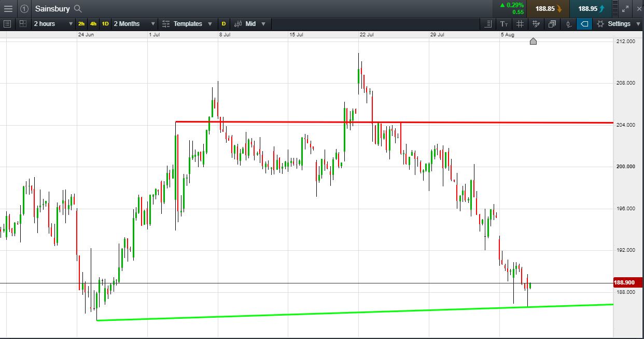This screenshot has height=339, width=644.
Task: Open the Mid price type dropdown
Action: pyautogui.click(x=255, y=24)
